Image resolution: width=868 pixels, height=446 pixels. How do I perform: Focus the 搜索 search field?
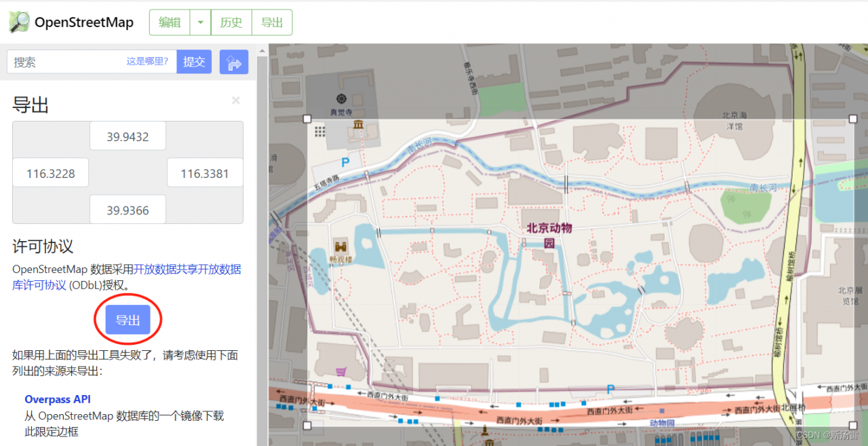tap(92, 62)
